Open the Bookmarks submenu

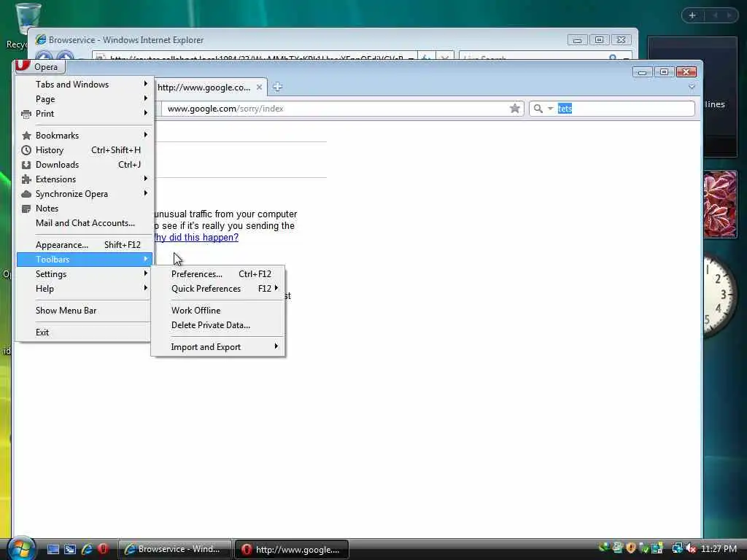(85, 136)
